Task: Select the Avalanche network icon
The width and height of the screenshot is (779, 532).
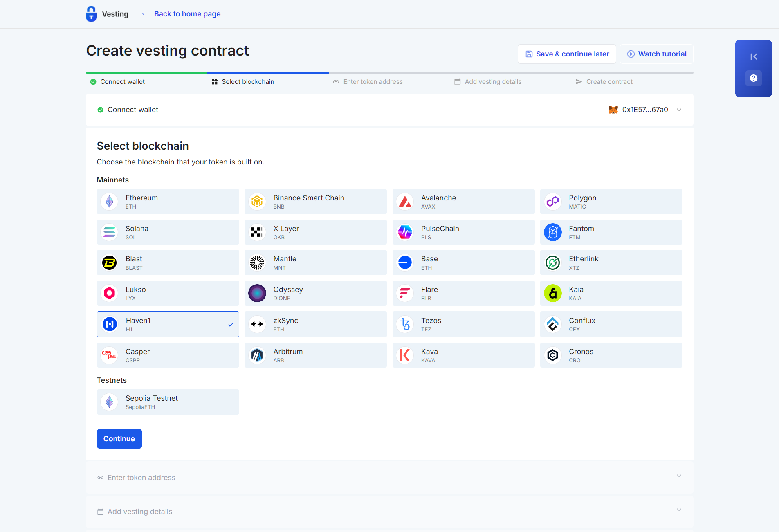Action: pyautogui.click(x=405, y=201)
